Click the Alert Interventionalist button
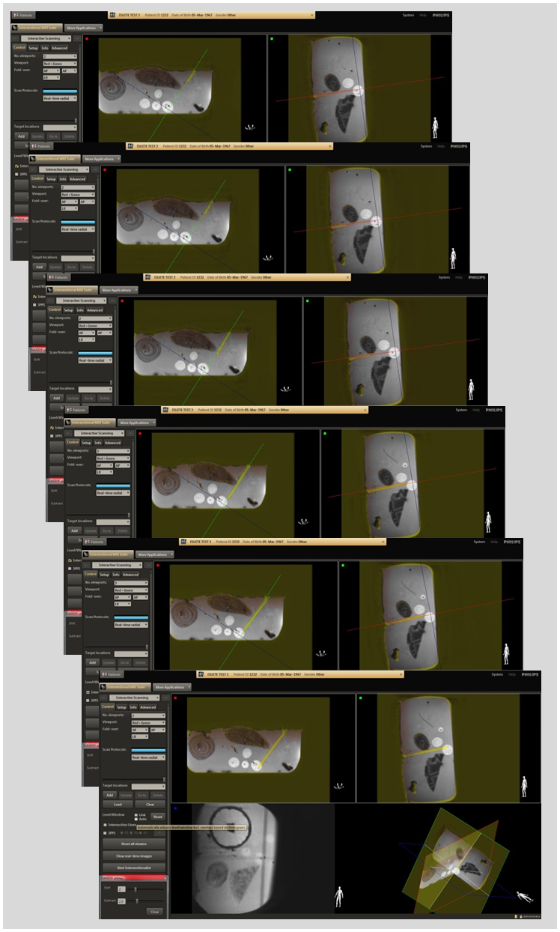Image resolution: width=560 pixels, height=932 pixels. [x=133, y=866]
